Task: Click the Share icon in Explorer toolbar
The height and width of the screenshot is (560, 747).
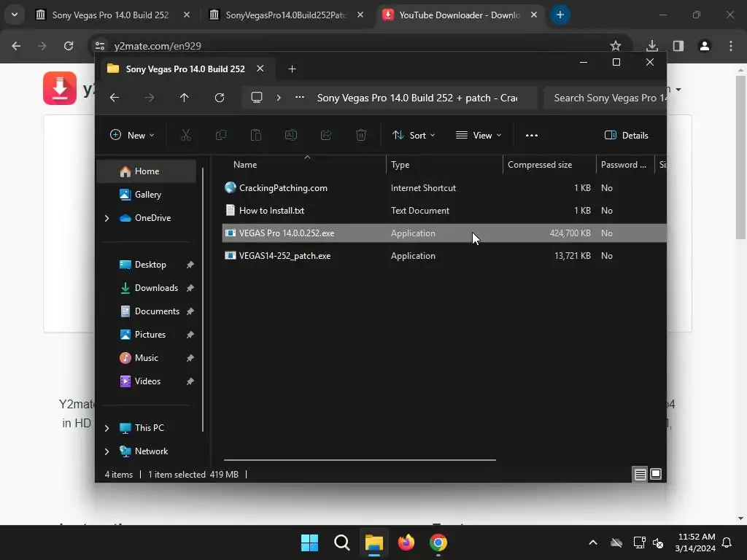Action: (x=326, y=135)
